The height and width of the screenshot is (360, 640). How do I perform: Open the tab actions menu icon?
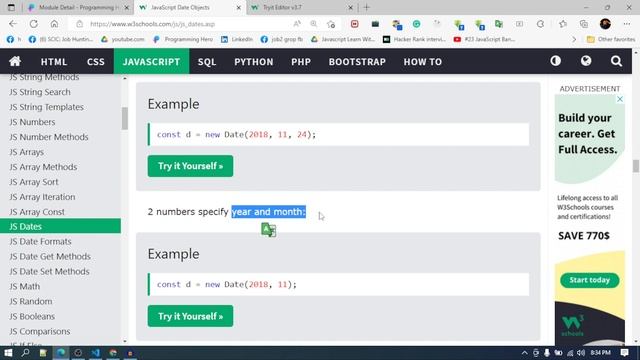point(11,7)
